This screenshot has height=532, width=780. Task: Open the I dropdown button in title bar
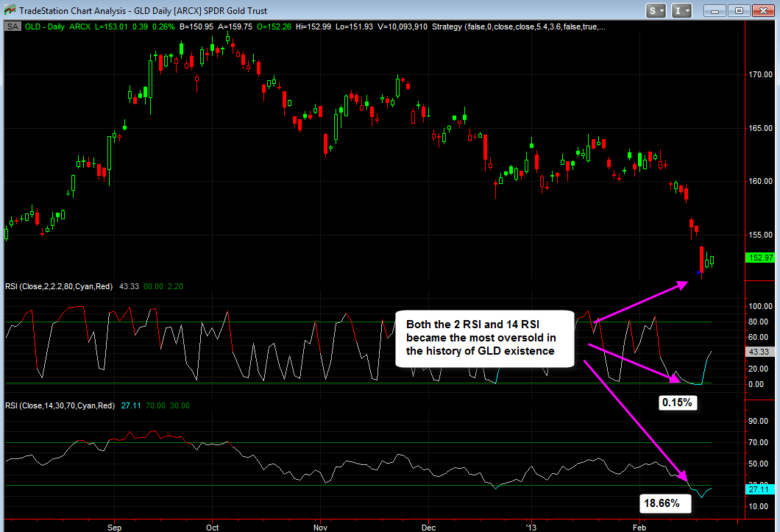[681, 10]
